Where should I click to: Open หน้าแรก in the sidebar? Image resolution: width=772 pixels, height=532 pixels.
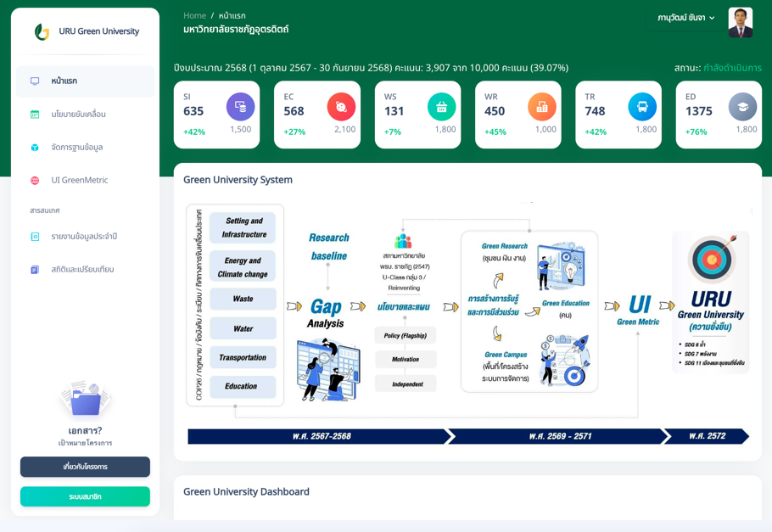coord(64,81)
